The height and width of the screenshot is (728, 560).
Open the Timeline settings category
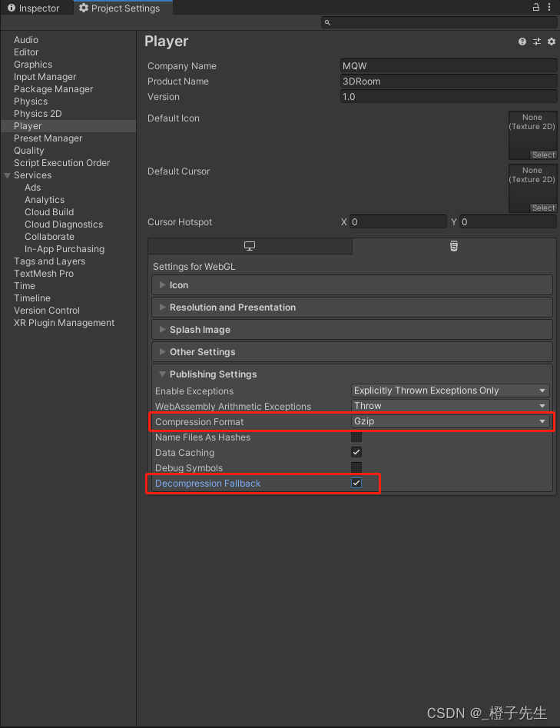click(32, 298)
